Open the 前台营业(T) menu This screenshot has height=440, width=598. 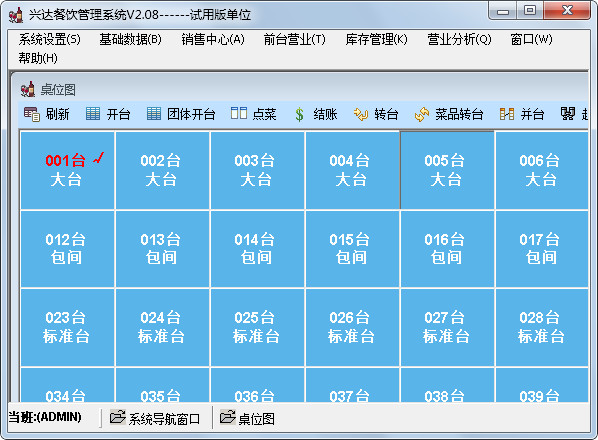tap(294, 39)
